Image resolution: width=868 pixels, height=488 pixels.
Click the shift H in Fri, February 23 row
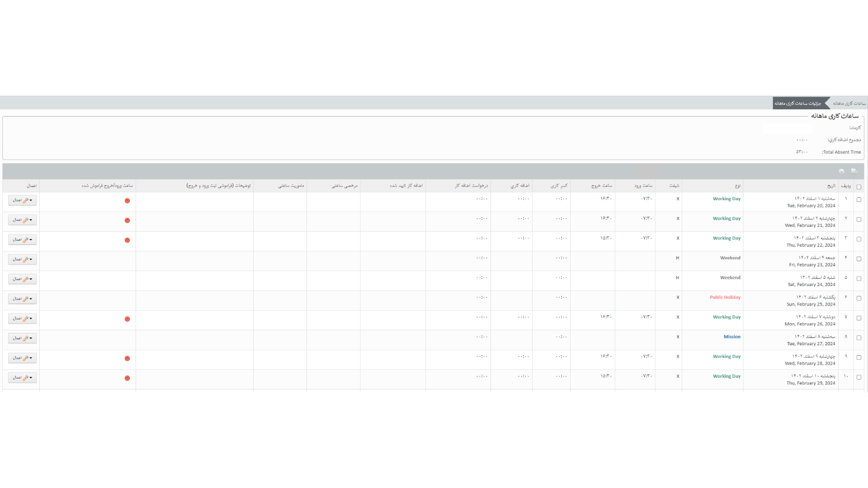pos(677,258)
